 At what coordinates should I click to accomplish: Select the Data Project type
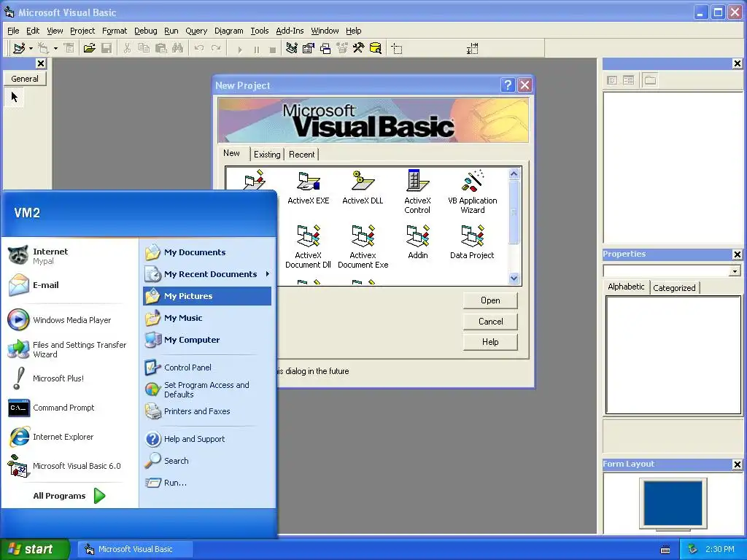472,242
